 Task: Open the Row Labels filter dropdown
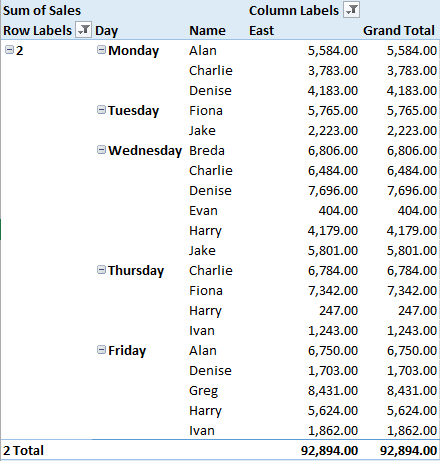pyautogui.click(x=83, y=30)
